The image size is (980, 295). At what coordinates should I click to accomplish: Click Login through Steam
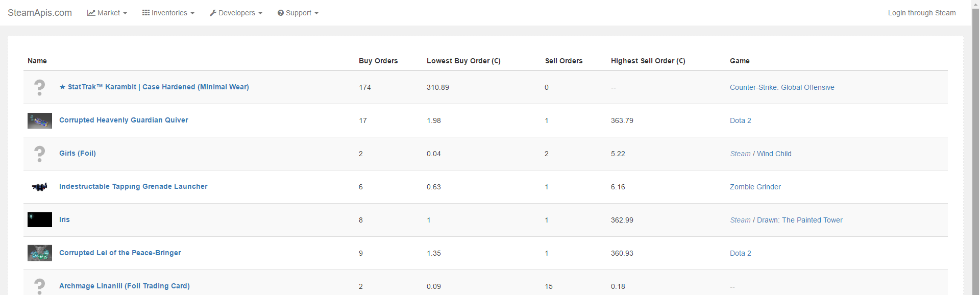921,13
